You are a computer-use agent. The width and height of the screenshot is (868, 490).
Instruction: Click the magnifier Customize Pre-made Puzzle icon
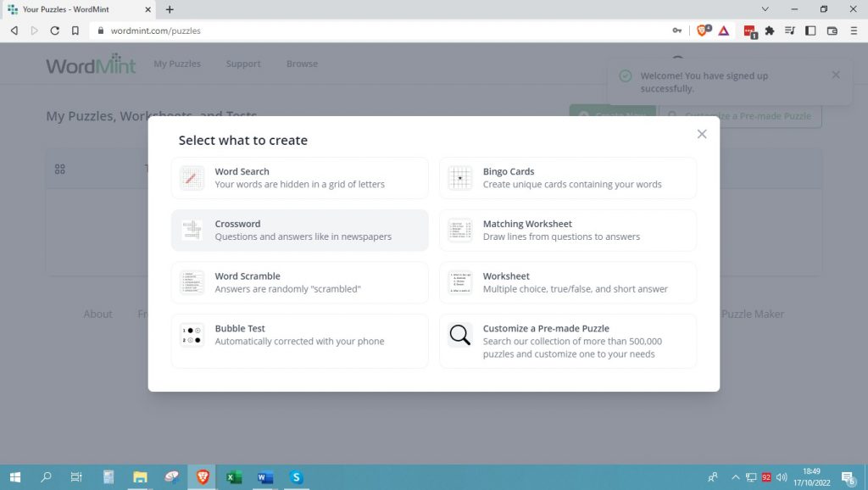click(x=459, y=335)
